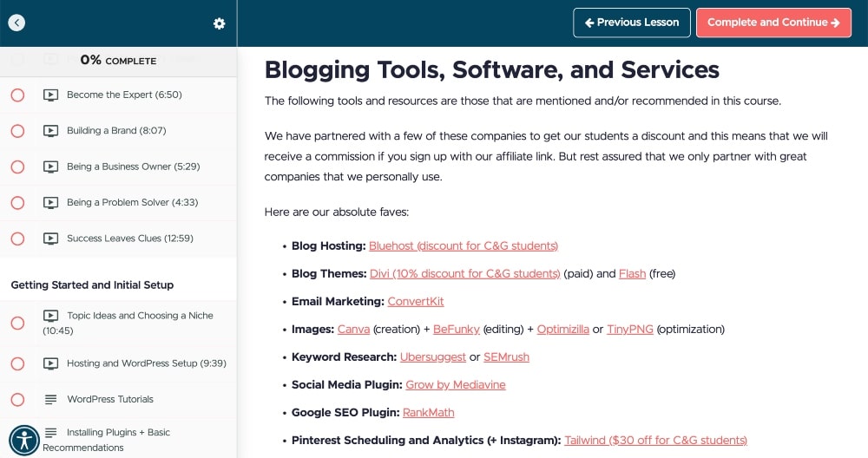This screenshot has width=868, height=458.
Task: Open the accessibility widget icon
Action: point(23,441)
